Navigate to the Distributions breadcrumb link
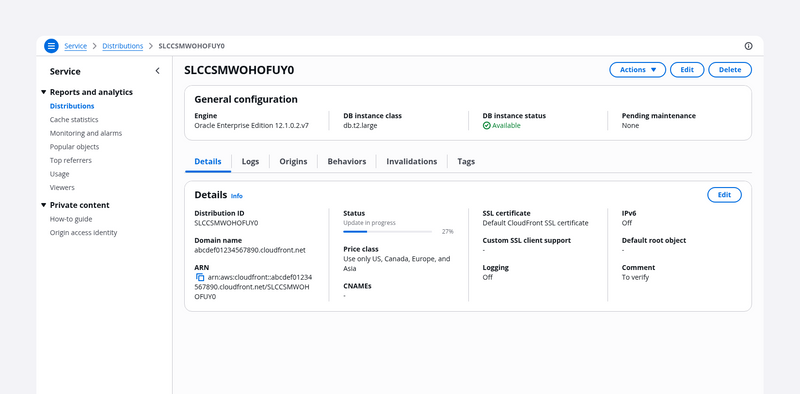The image size is (800, 394). [x=122, y=46]
